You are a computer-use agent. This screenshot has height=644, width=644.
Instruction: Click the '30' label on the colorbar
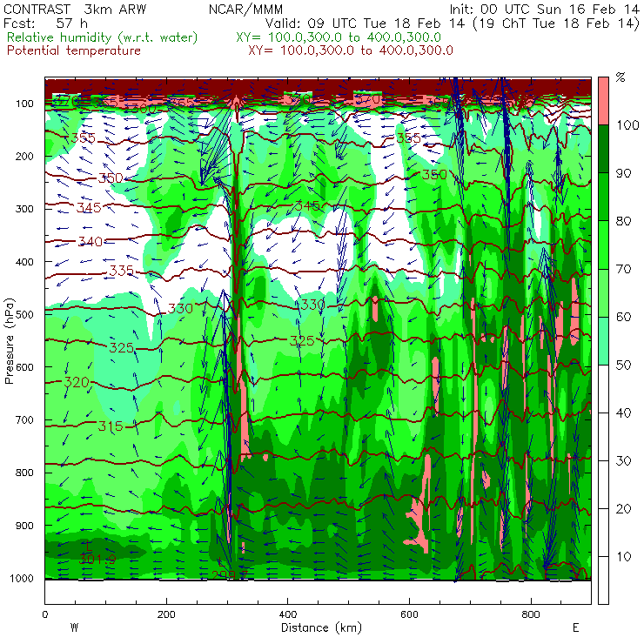[x=623, y=460]
